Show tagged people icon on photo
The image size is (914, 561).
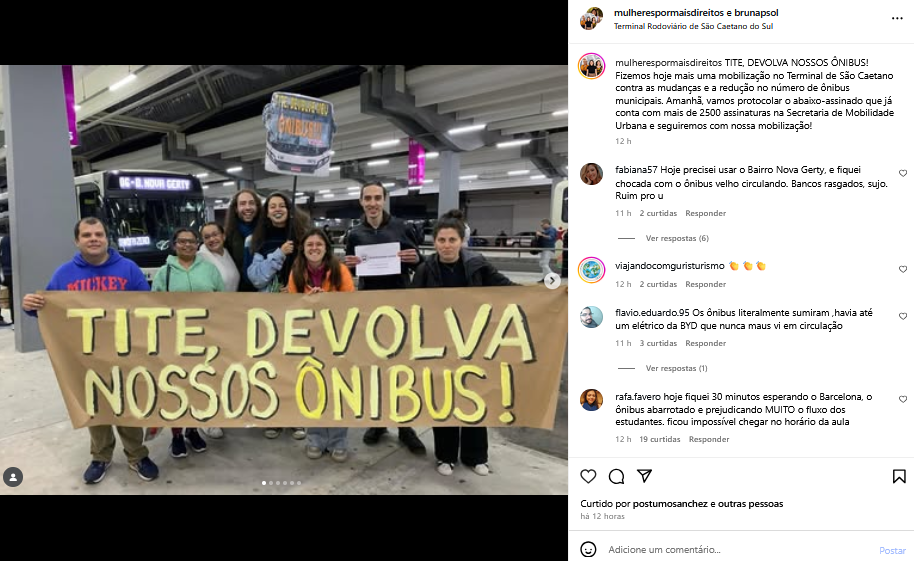[x=13, y=477]
